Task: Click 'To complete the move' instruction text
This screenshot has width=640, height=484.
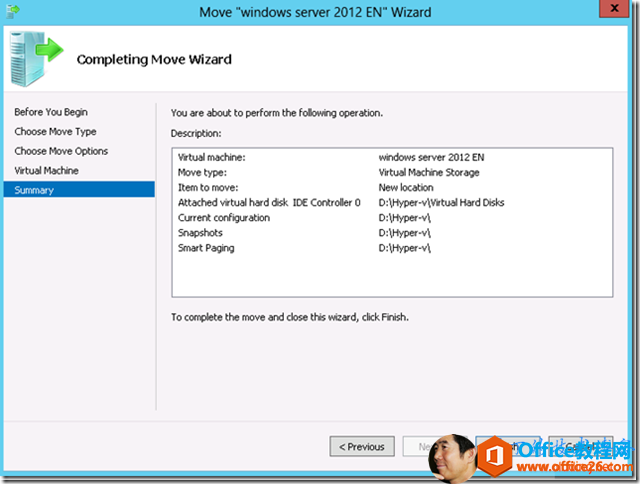Action: [290, 317]
